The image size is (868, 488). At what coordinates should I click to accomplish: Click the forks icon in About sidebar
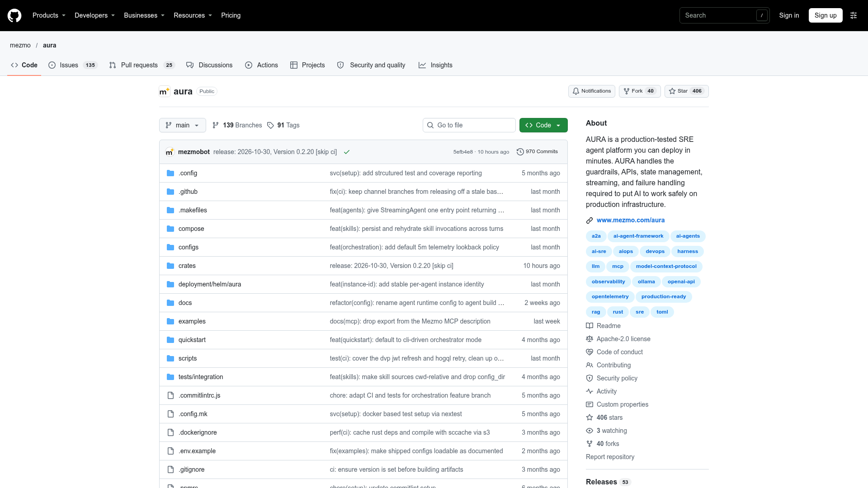click(590, 444)
